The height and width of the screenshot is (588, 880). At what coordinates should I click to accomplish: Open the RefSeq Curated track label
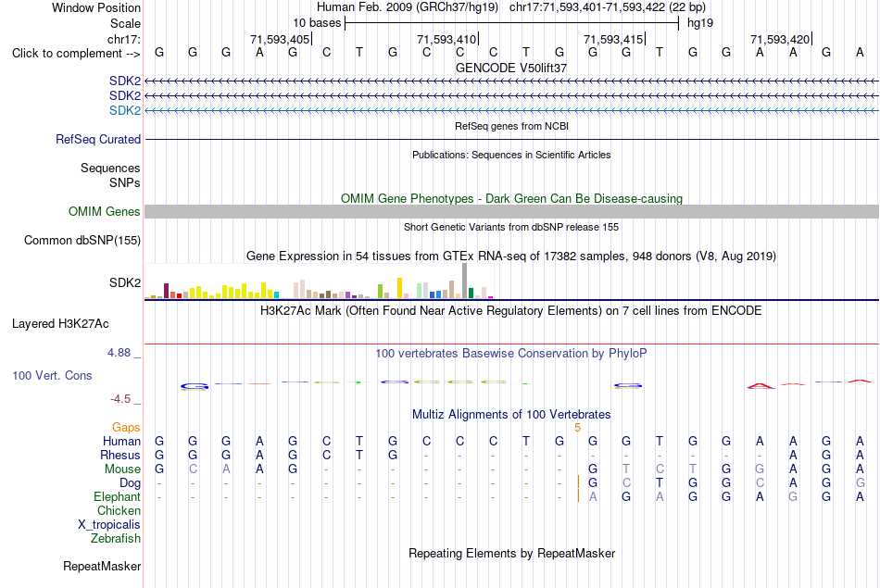pos(97,139)
